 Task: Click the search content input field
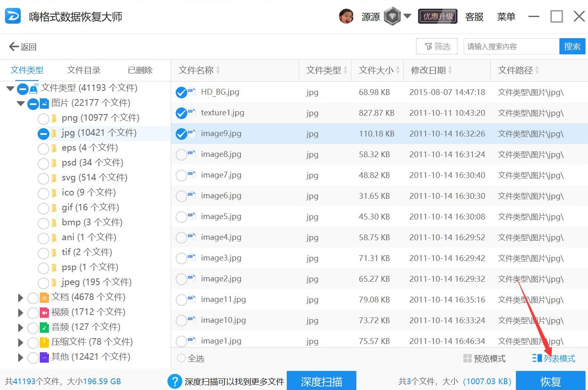(x=511, y=46)
